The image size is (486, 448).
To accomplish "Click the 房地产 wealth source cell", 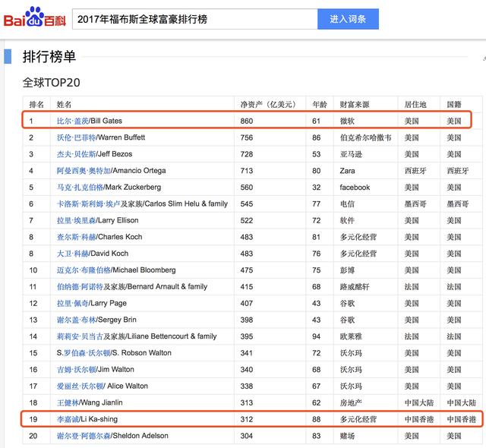I will (x=351, y=402).
